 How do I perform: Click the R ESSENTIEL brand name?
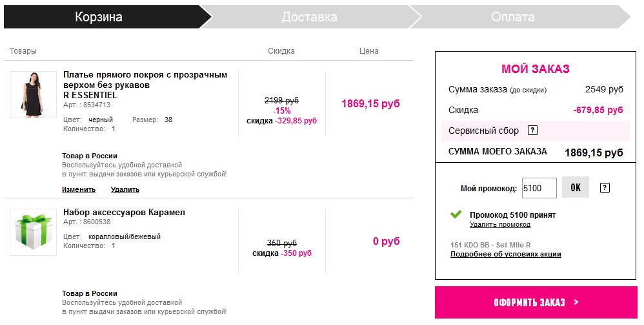coord(90,95)
